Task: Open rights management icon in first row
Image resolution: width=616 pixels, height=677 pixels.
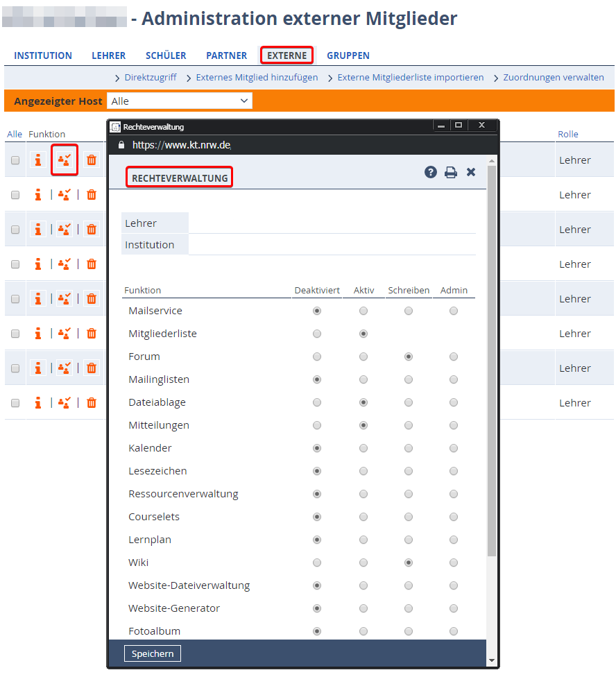Action: pos(65,160)
